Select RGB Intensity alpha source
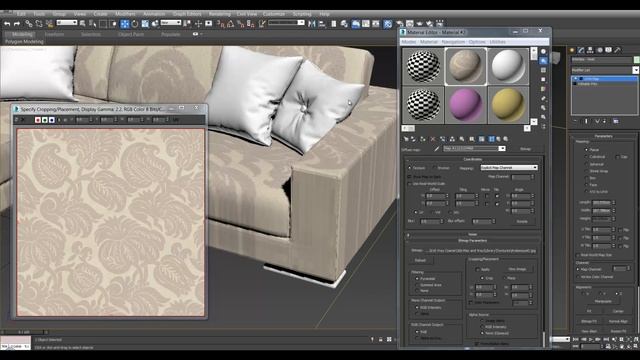640x360 pixels. [482, 327]
